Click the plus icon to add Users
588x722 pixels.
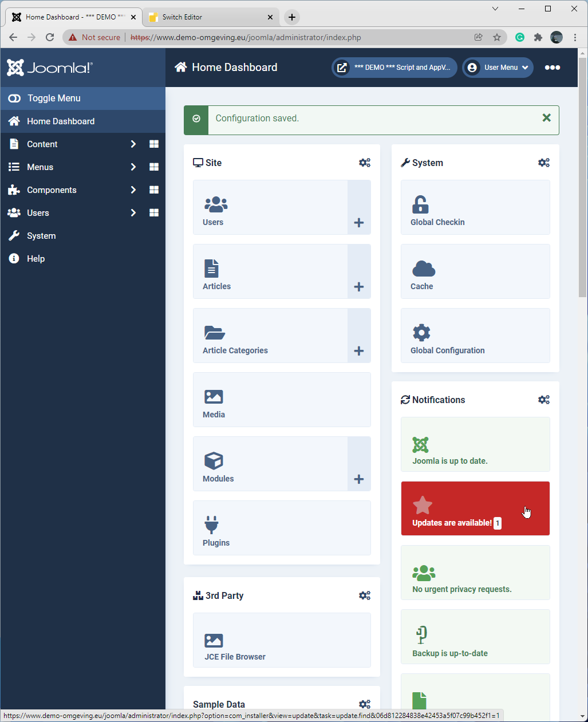pos(359,223)
